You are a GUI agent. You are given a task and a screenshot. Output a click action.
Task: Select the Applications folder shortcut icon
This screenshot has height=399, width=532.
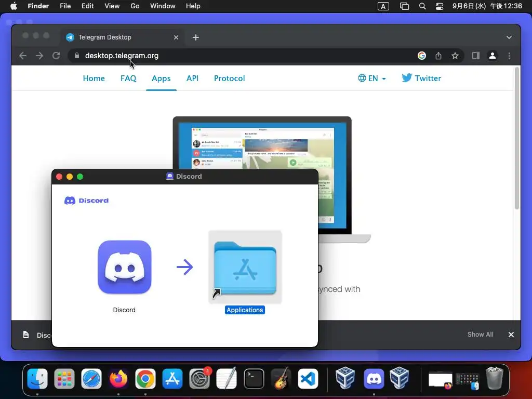click(x=245, y=268)
